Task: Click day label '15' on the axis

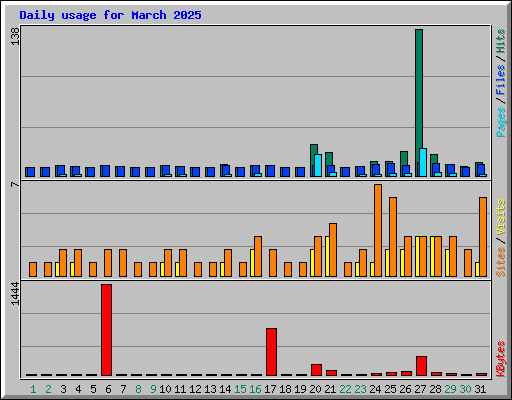Action: click(240, 389)
